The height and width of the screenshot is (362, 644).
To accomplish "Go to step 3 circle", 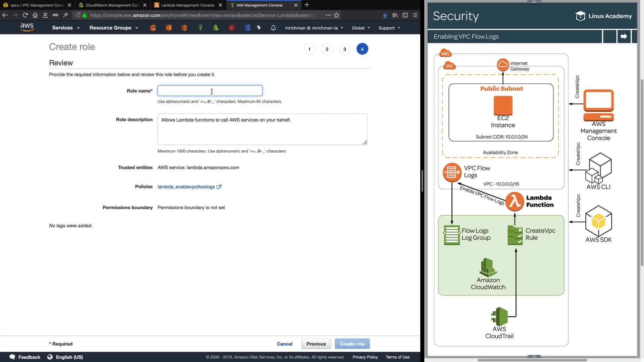I will click(x=344, y=49).
